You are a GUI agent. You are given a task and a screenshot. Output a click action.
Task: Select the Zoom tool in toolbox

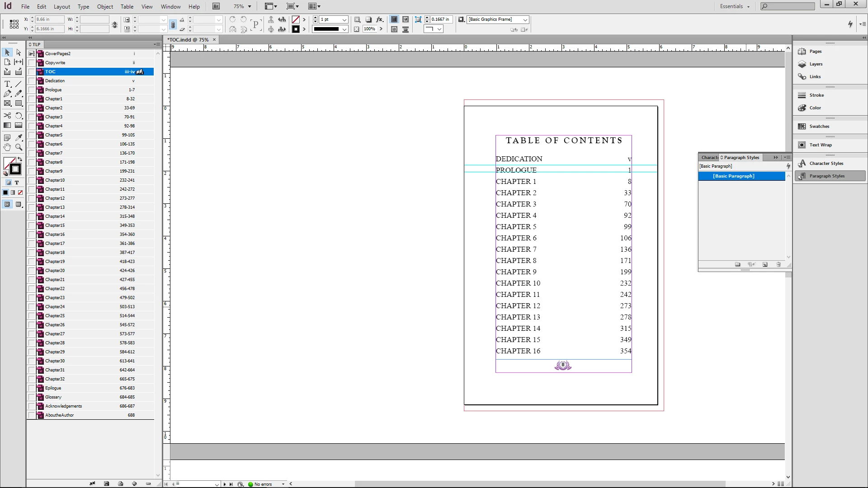tap(19, 147)
